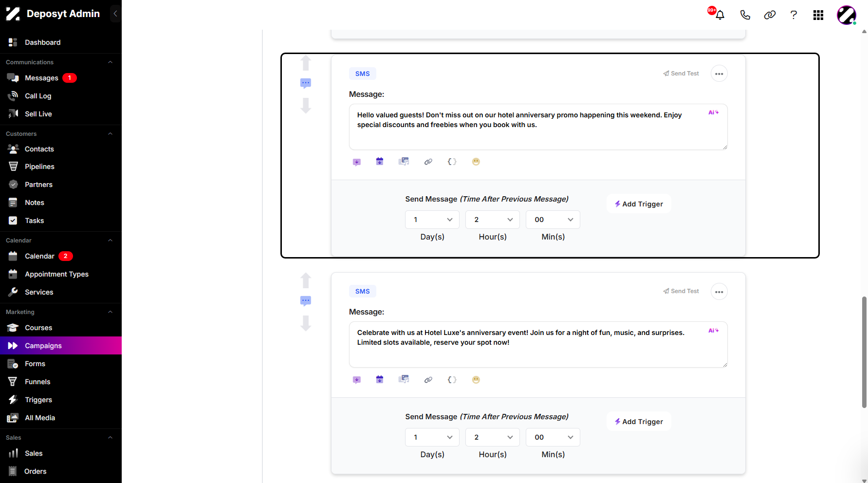The image size is (868, 483).
Task: Open the apps grid icon
Action: [x=818, y=15]
